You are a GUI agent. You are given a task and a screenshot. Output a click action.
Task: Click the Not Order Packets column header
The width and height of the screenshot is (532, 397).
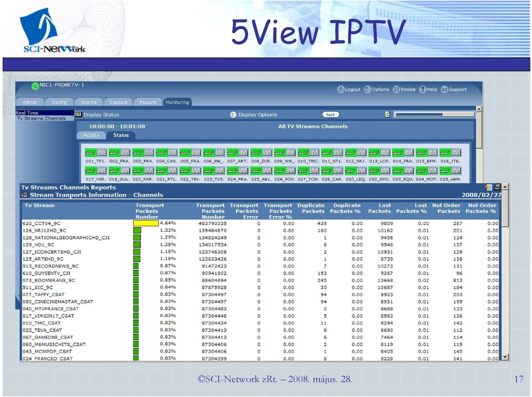pyautogui.click(x=446, y=208)
